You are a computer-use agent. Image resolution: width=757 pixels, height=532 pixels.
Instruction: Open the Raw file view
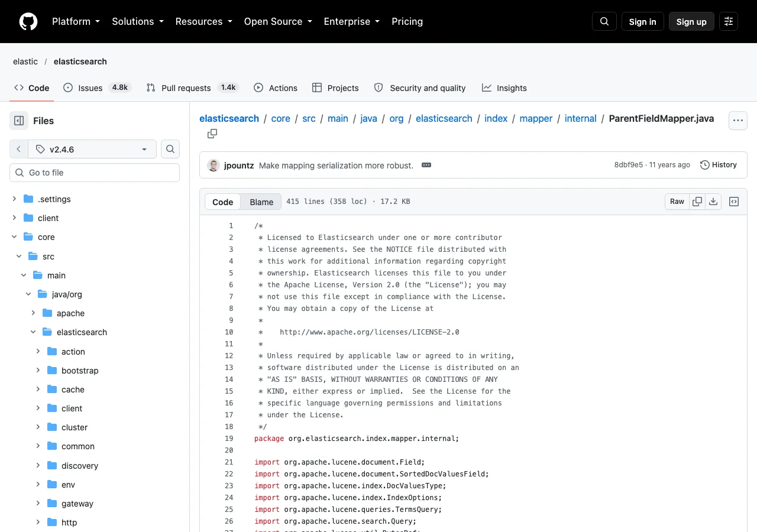tap(677, 202)
